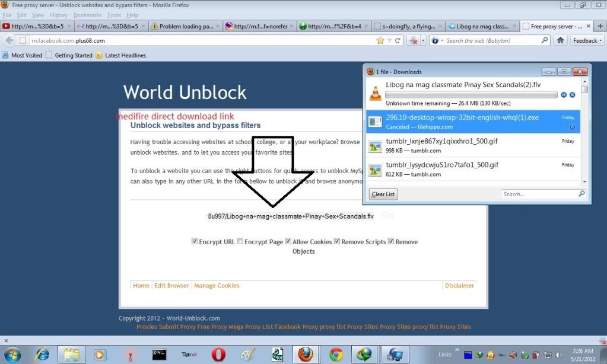Open the Edit Browser link
Viewport: 607px width, 364px height.
tap(171, 286)
